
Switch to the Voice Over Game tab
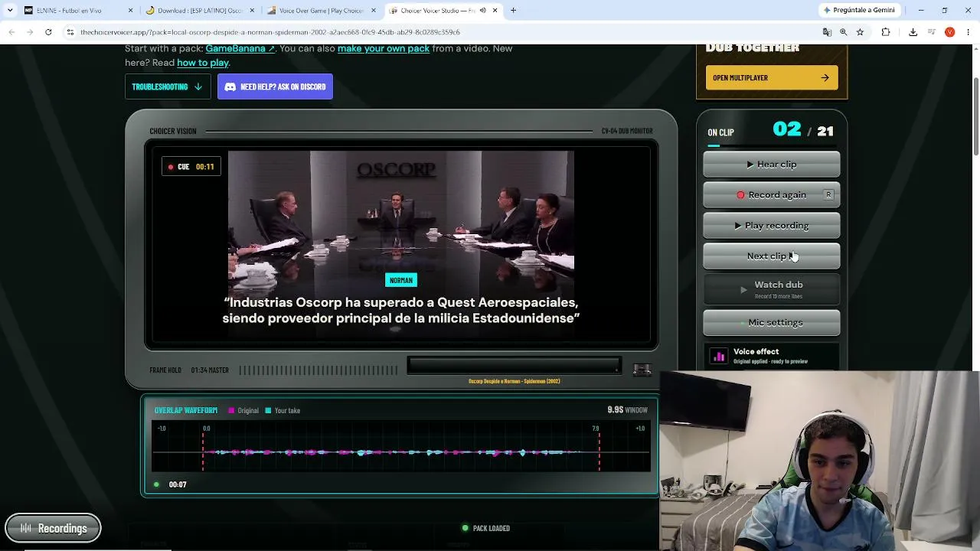(x=321, y=11)
